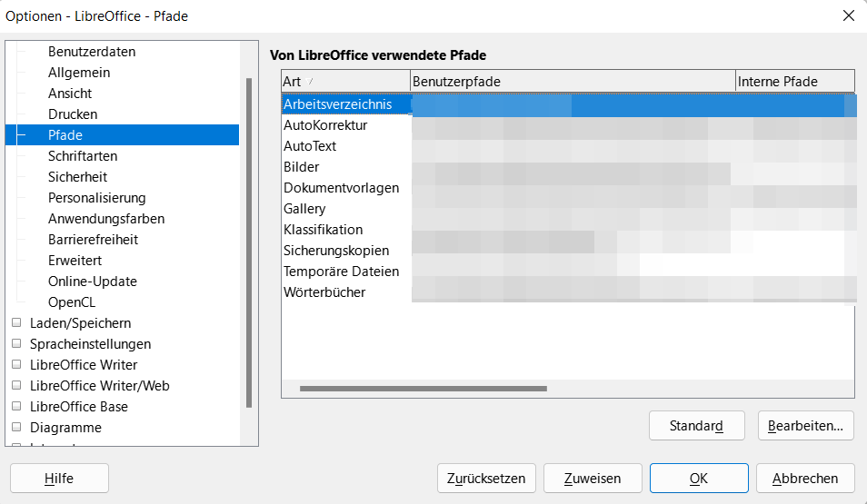Select the Erweitert tree entry
The image size is (867, 504).
click(75, 261)
